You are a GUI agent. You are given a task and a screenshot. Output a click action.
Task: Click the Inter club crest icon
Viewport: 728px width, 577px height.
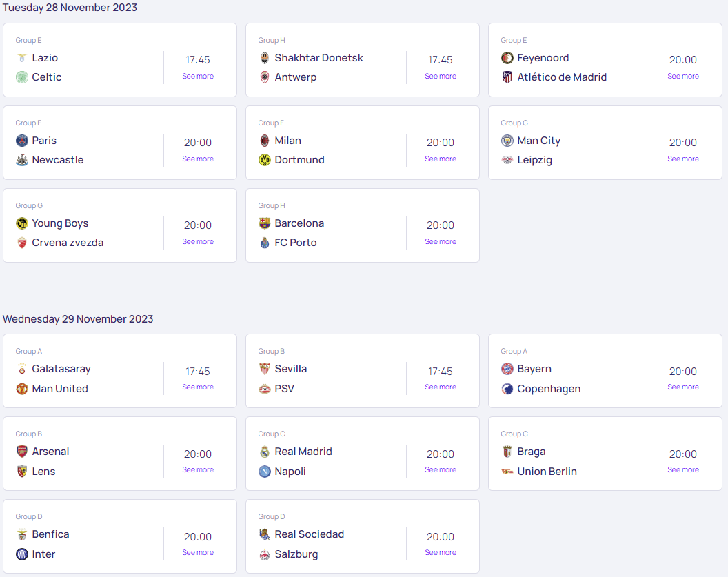(x=22, y=554)
